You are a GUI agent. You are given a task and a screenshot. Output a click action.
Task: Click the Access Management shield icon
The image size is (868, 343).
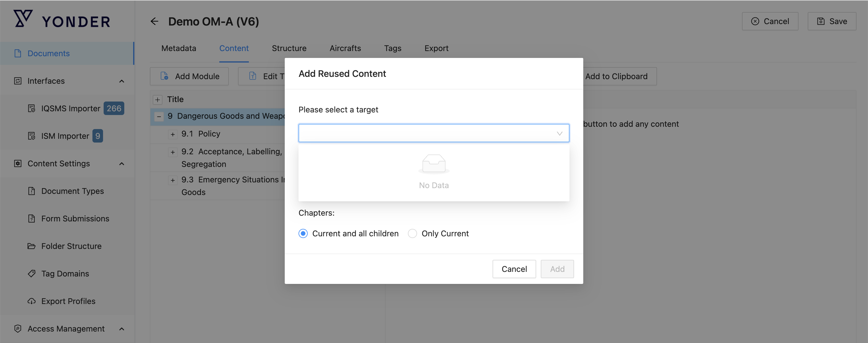pyautogui.click(x=18, y=329)
